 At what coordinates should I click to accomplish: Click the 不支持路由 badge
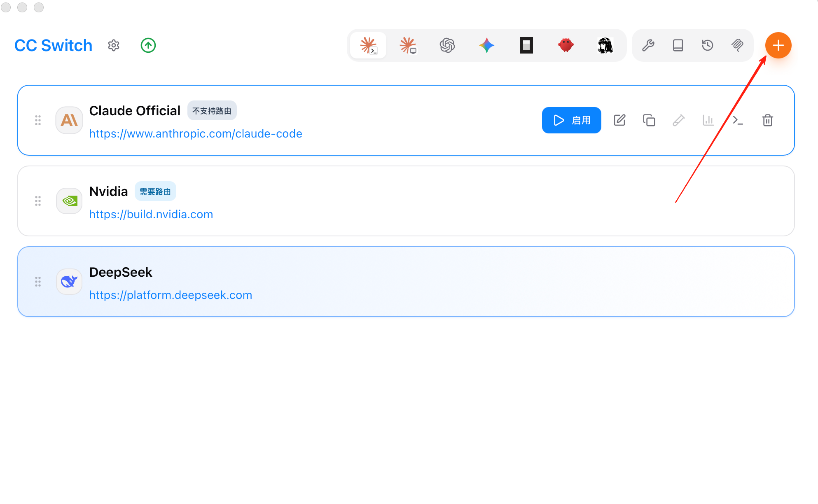212,110
